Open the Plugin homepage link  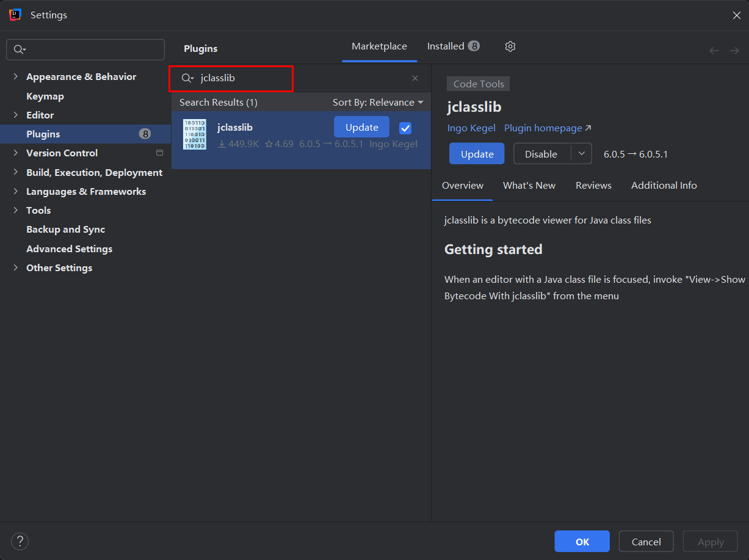[x=548, y=128]
